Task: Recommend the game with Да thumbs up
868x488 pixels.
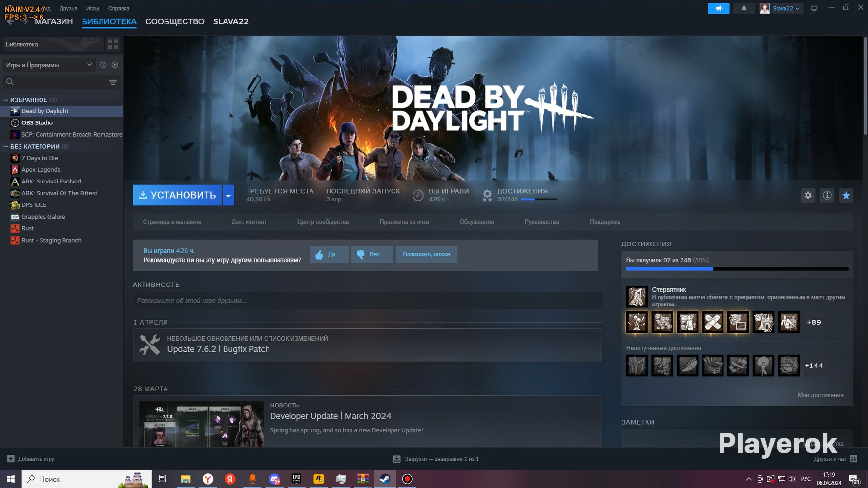Action: pos(329,254)
